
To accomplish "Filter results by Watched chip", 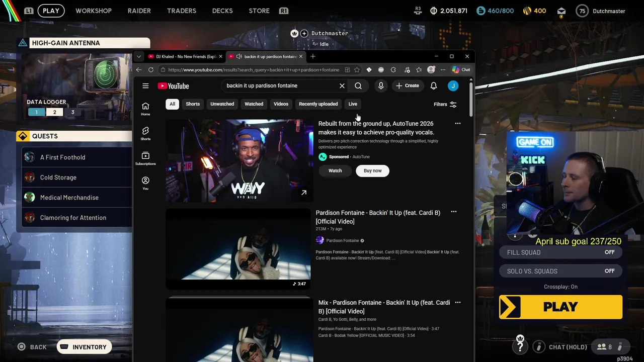I will (254, 104).
